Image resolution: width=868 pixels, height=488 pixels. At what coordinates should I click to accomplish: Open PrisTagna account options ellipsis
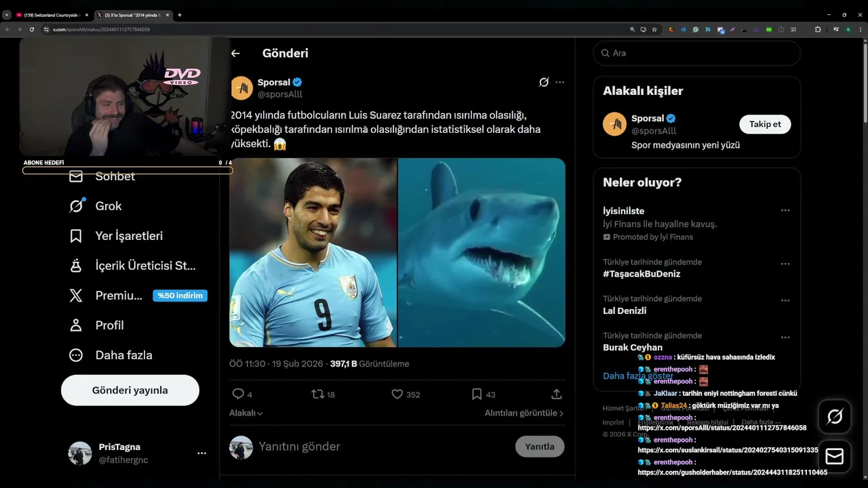pos(201,453)
